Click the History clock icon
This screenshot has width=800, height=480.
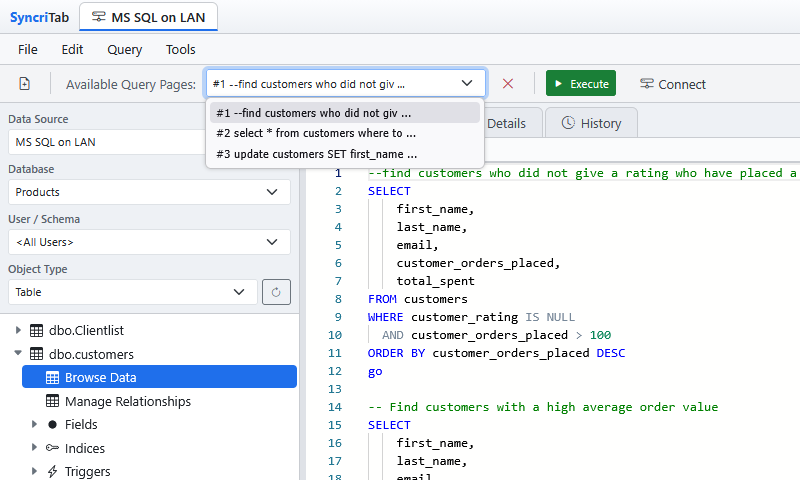click(568, 123)
